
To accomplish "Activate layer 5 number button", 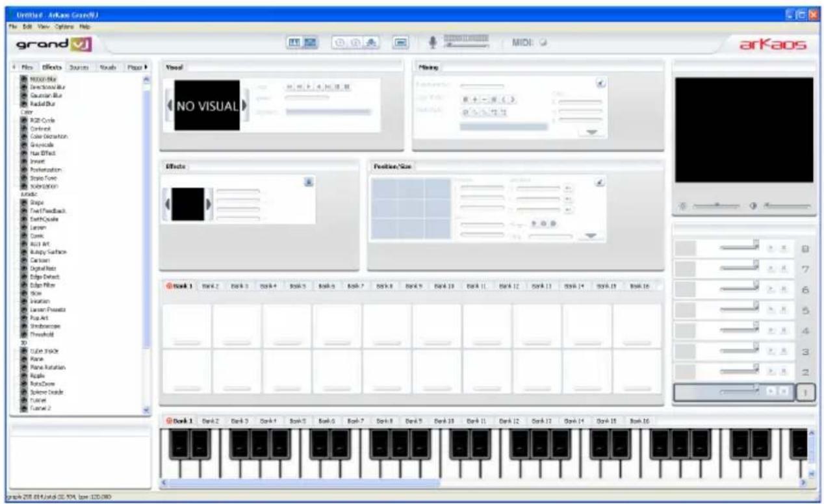I will tap(805, 310).
